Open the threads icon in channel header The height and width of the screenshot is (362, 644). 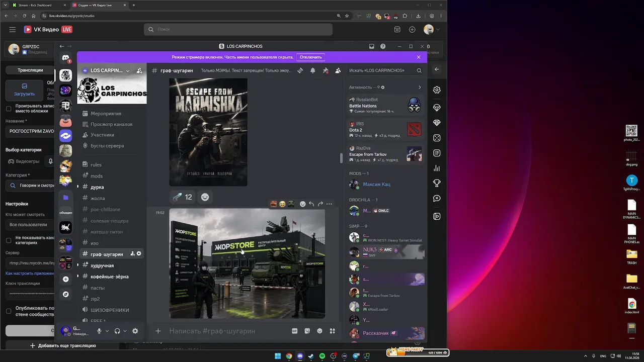pyautogui.click(x=300, y=70)
